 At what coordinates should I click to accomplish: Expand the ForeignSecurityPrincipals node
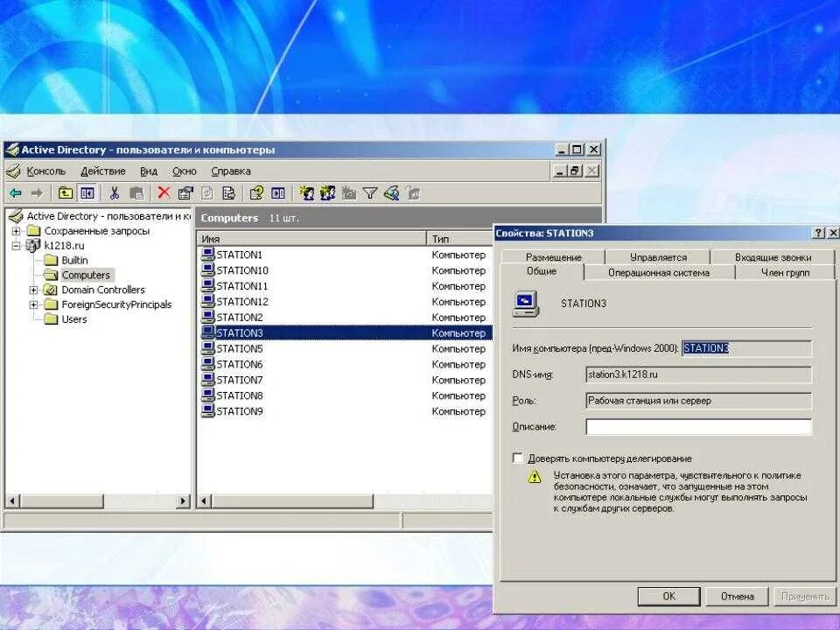coord(33,304)
